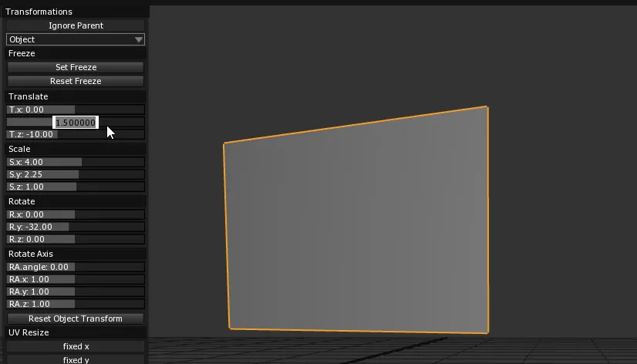Click the Ignore Parent button
The image size is (637, 364).
[76, 25]
